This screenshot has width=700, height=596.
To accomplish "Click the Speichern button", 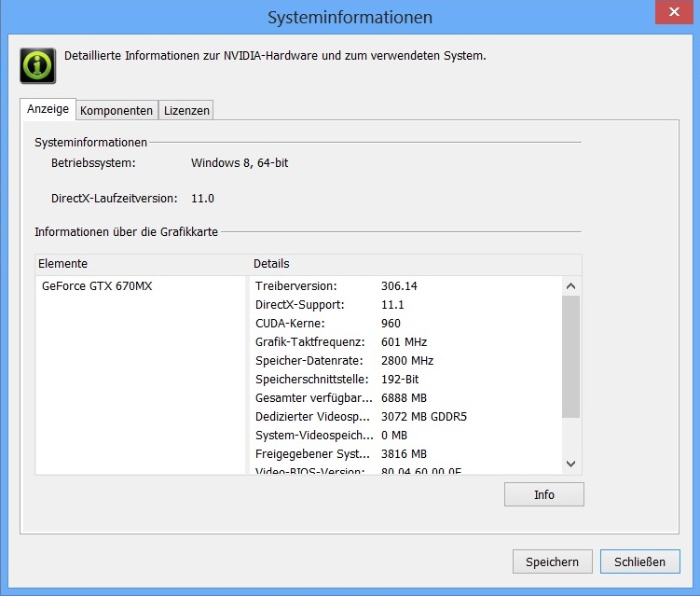I will (x=552, y=561).
